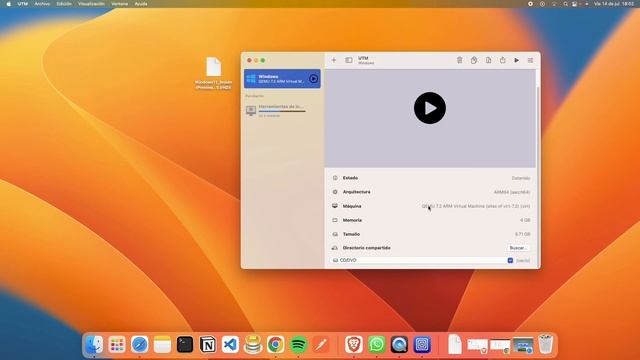This screenshot has width=640, height=360.
Task: Click the Herramientas download progress bar
Action: point(282,111)
